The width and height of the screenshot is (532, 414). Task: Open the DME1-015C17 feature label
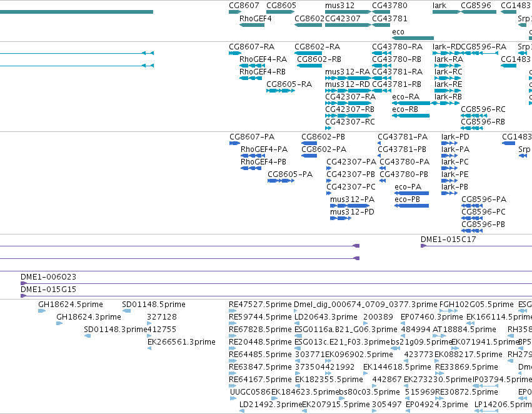[448, 240]
